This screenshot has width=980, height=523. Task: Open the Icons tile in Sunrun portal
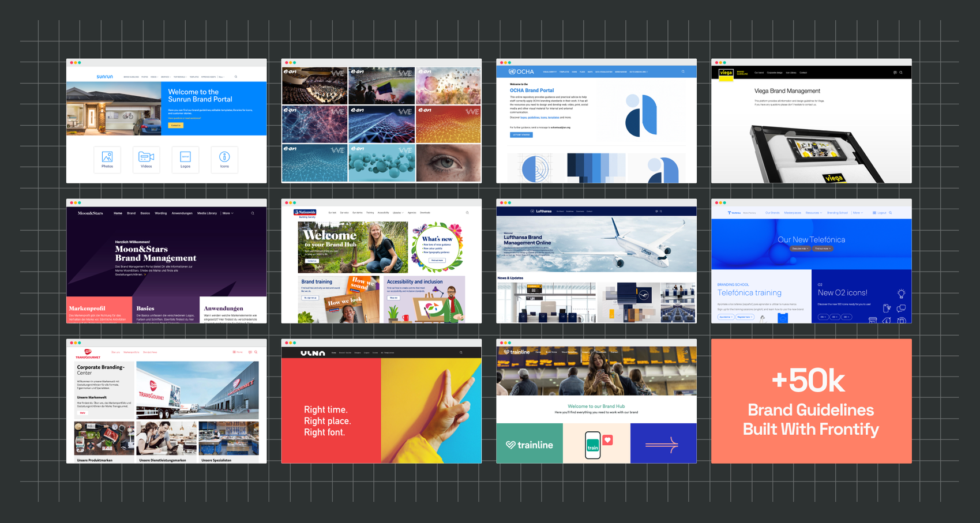pos(224,159)
